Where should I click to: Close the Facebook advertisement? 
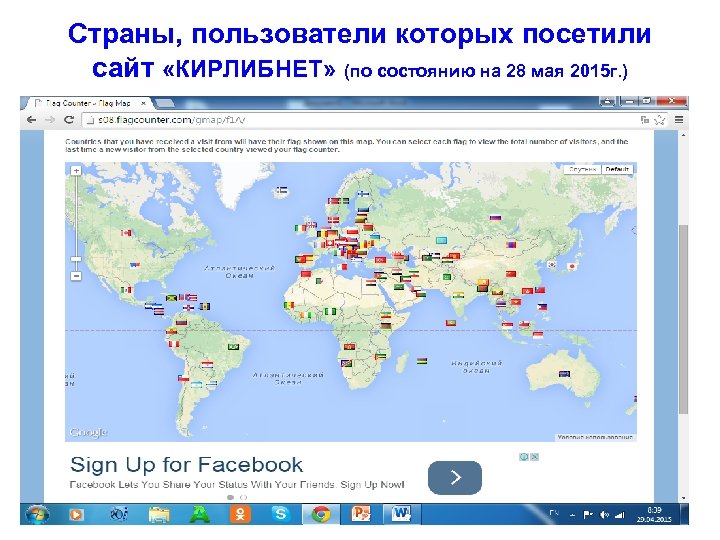(x=534, y=457)
